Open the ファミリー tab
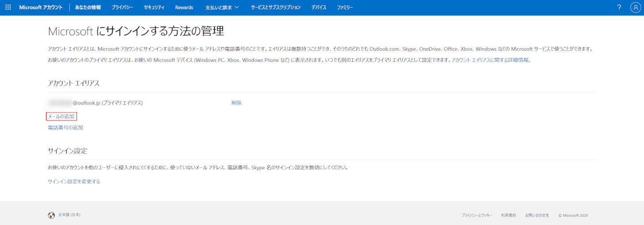Image resolution: width=644 pixels, height=225 pixels. [x=345, y=8]
